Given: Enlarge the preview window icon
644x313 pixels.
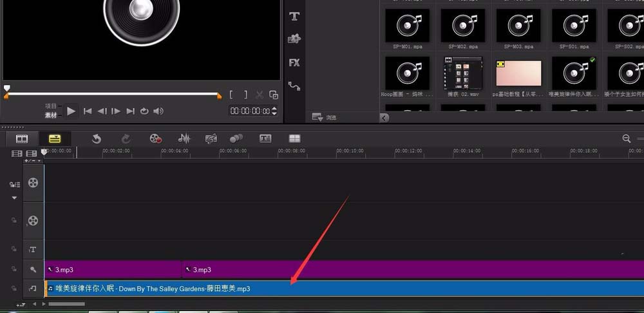Looking at the screenshot, I should 274,95.
